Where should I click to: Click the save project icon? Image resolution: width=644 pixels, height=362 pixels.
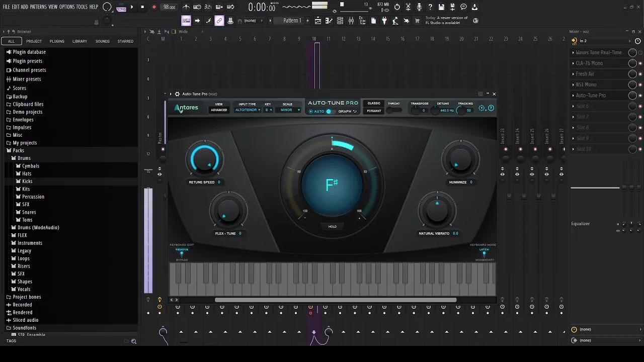pos(441,7)
